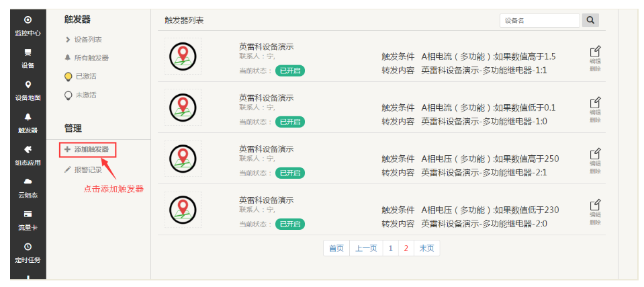Focus the 设备名 search input field
The image size is (644, 287).
click(x=539, y=20)
